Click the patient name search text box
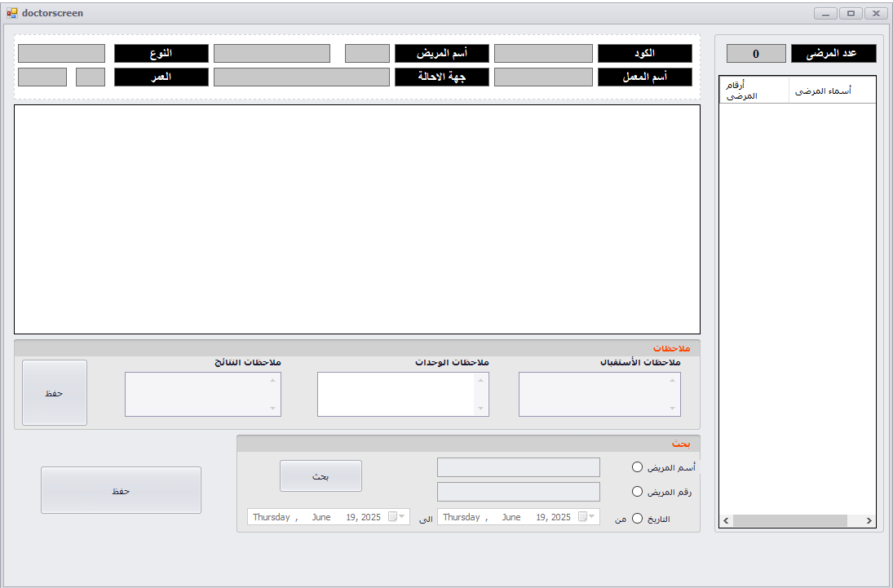This screenshot has width=893, height=588. [518, 466]
